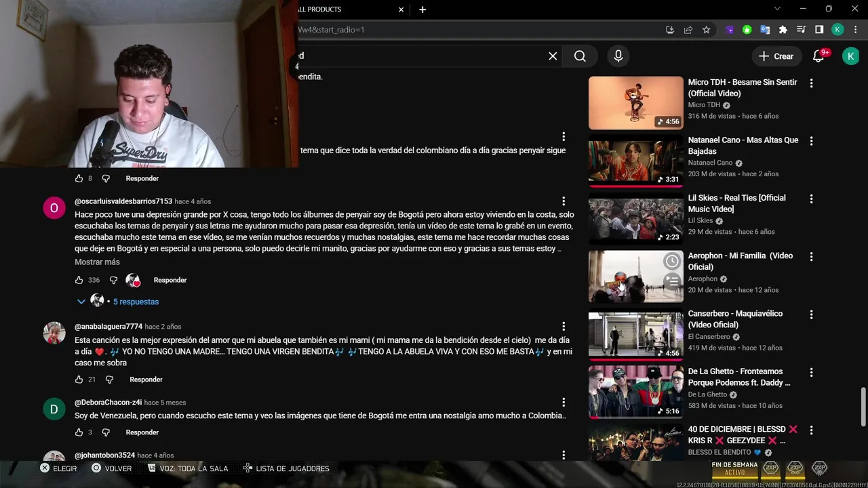The width and height of the screenshot is (868, 488).
Task: Click the purple extension icon
Action: tap(730, 30)
